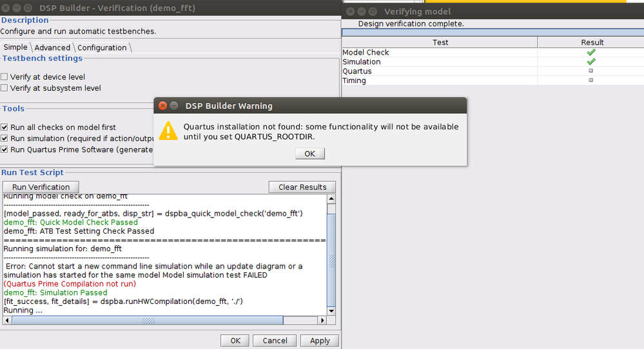Enable Verify at device level
This screenshot has width=644, height=349.
4,77
